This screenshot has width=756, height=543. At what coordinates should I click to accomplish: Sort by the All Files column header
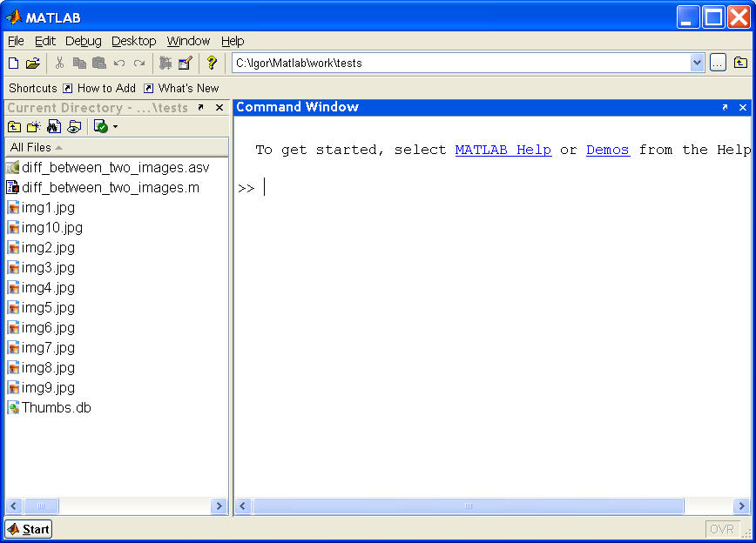coord(117,147)
